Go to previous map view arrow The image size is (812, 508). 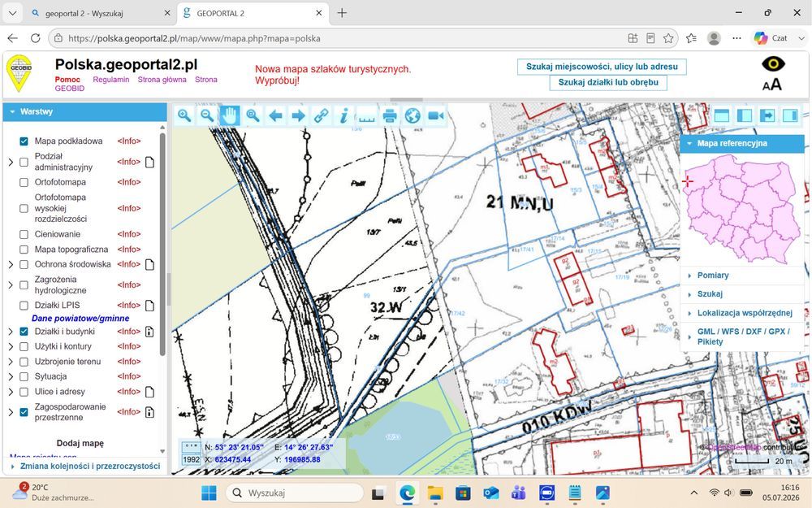click(x=275, y=115)
